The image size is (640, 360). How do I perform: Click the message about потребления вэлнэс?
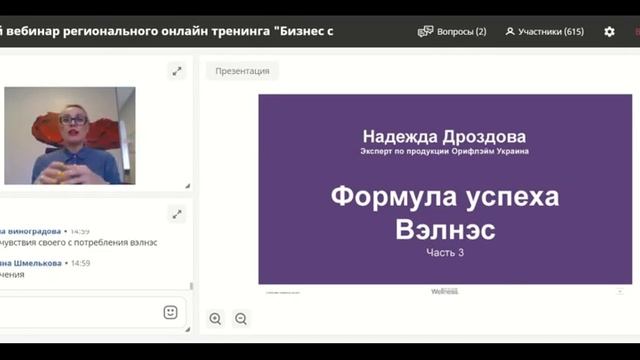[x=78, y=242]
